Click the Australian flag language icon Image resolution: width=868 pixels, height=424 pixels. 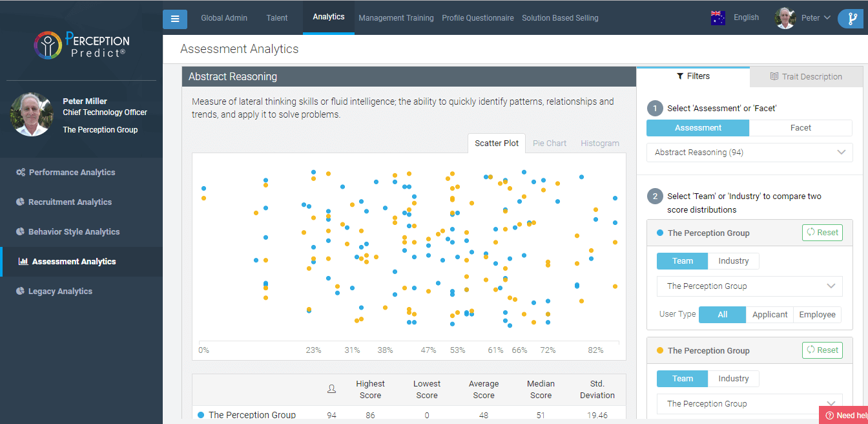pyautogui.click(x=718, y=18)
